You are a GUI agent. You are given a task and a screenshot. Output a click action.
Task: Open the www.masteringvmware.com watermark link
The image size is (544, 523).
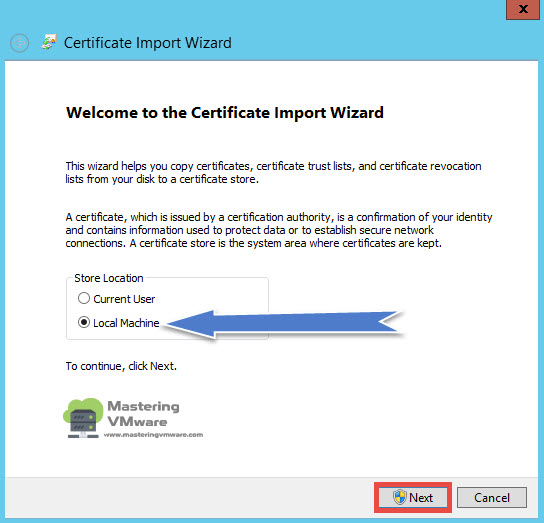tap(153, 435)
